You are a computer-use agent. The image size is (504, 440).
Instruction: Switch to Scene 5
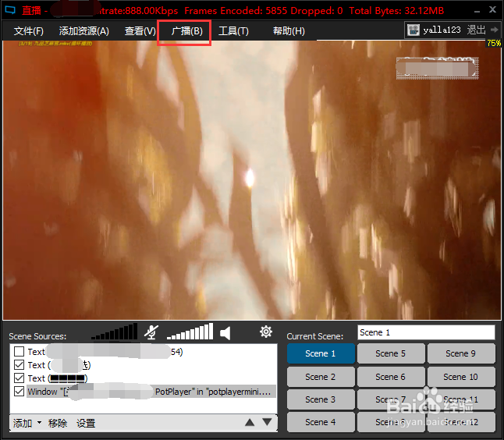click(391, 353)
